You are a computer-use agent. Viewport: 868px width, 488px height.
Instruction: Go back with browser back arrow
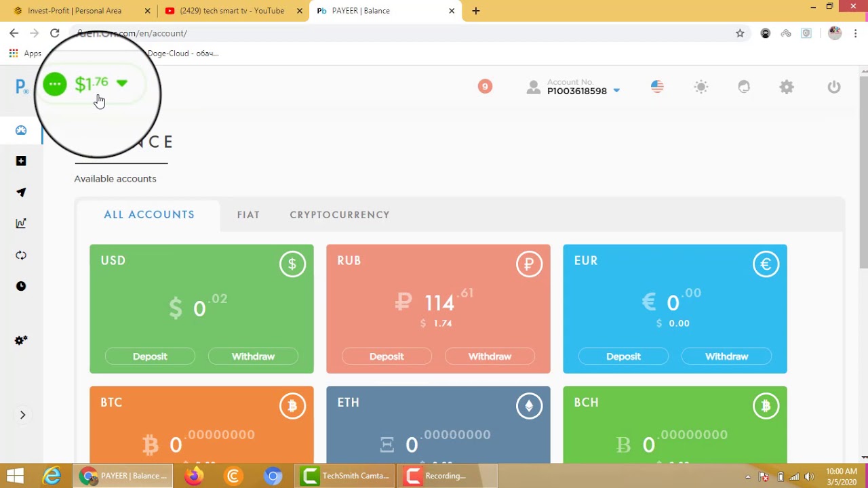click(x=14, y=33)
